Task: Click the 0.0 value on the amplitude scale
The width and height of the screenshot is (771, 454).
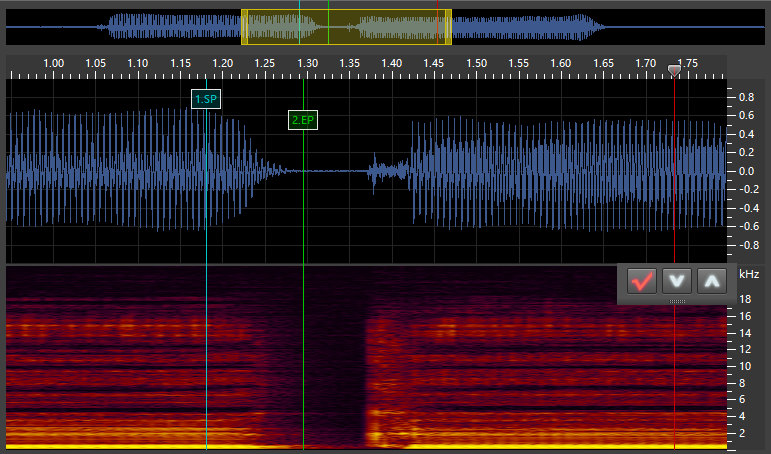Action: (x=746, y=171)
